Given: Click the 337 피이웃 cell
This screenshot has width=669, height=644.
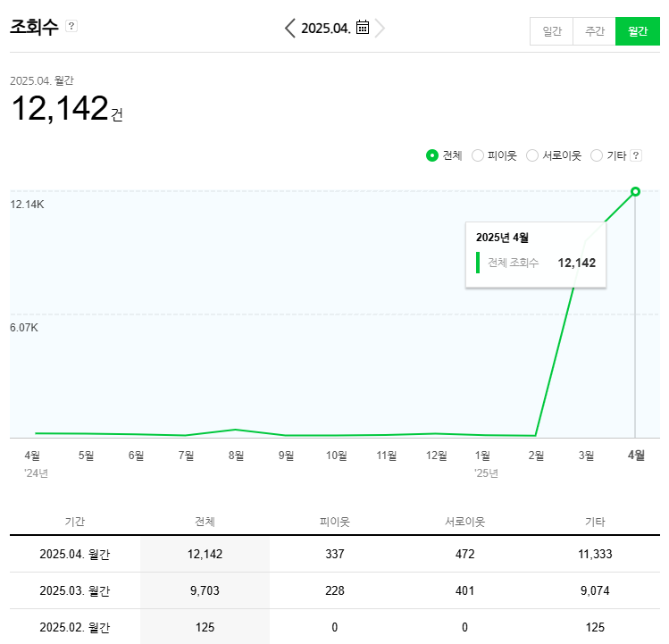Looking at the screenshot, I should [x=335, y=554].
